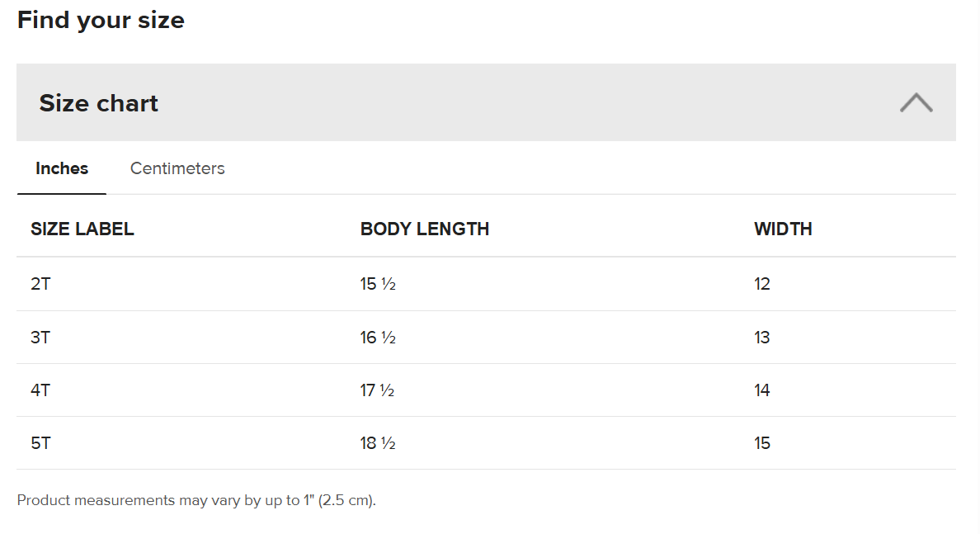Click the SIZE LABEL column header
This screenshot has width=980, height=534.
82,229
